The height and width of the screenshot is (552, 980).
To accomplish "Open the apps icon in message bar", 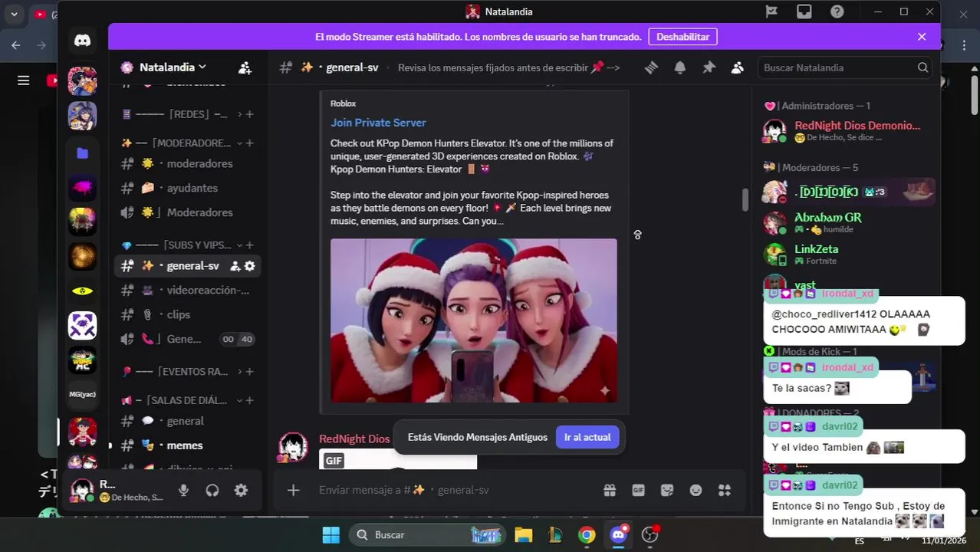I will click(x=725, y=490).
